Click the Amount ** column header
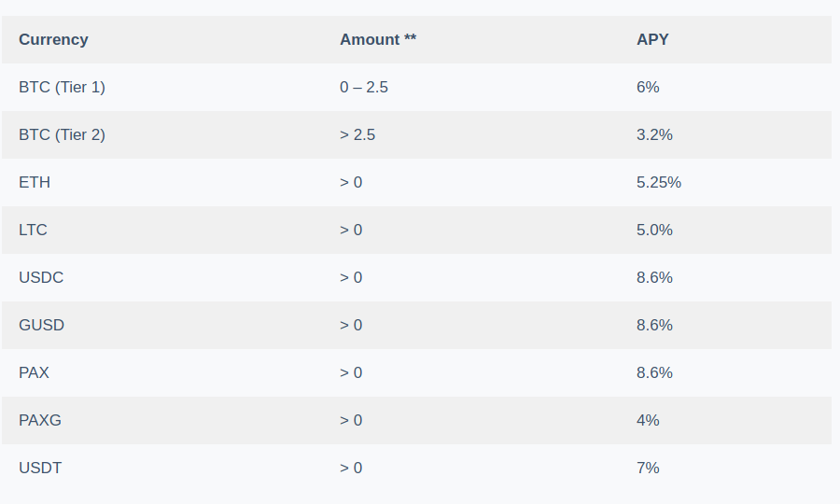This screenshot has width=840, height=504. pos(378,39)
